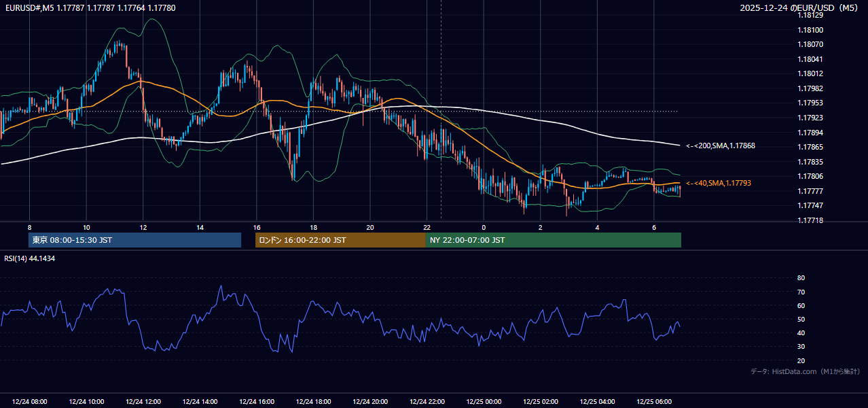Click the 40 SMA 1.17793 label

(719, 184)
